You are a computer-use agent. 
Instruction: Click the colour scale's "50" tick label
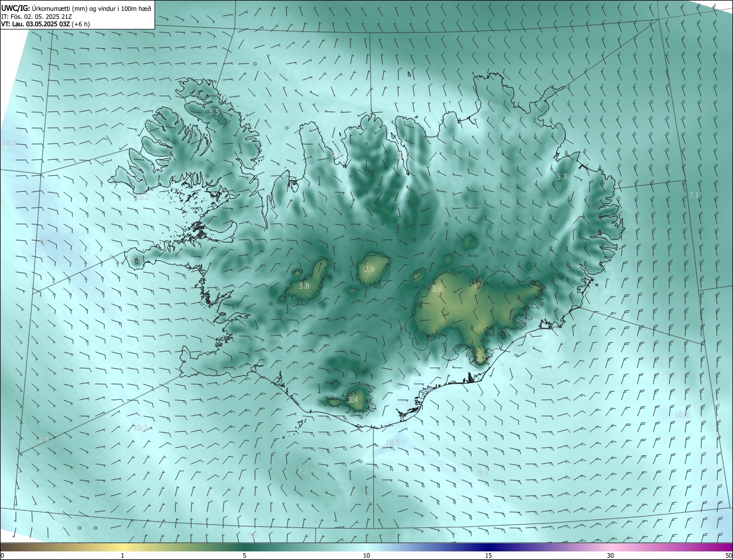tap(728, 556)
